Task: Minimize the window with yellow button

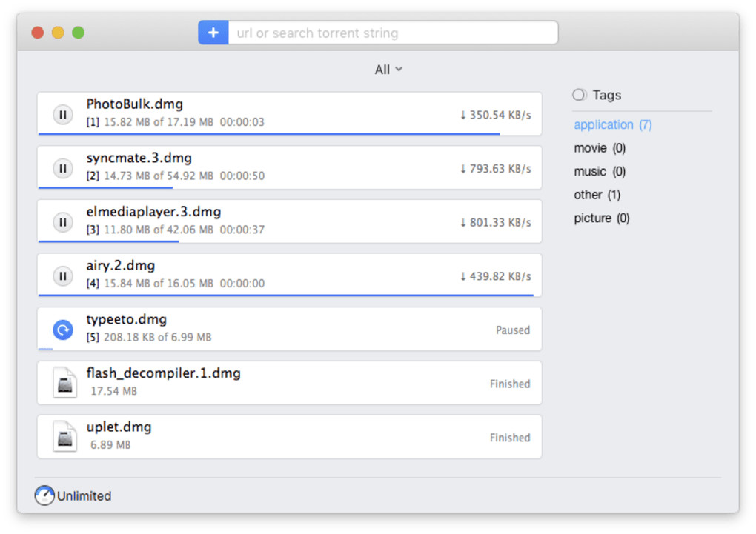Action: pos(58,33)
